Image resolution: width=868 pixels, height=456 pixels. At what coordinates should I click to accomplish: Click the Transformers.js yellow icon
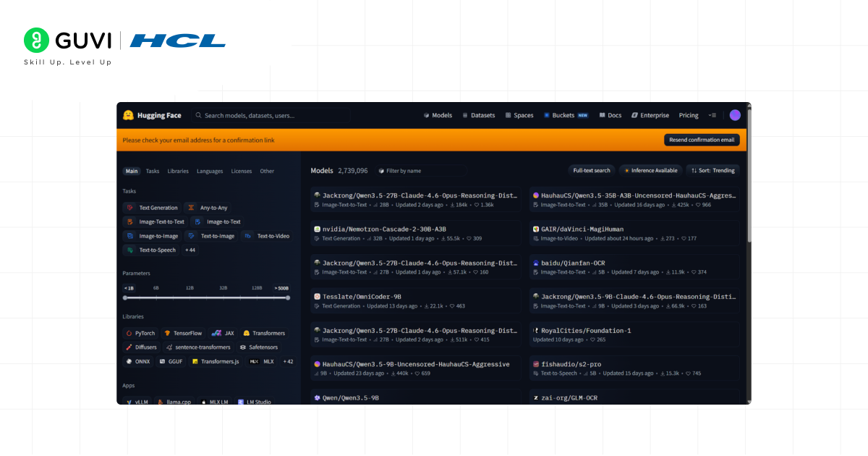(195, 361)
